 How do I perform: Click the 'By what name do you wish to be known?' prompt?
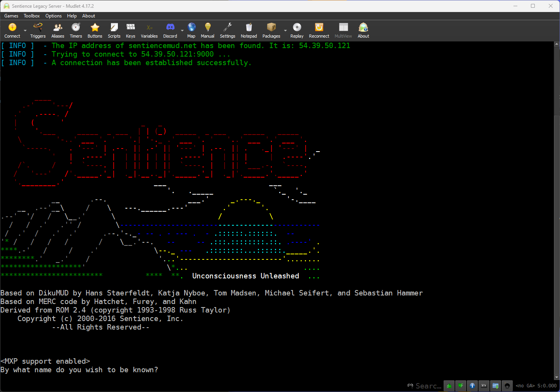click(x=79, y=370)
